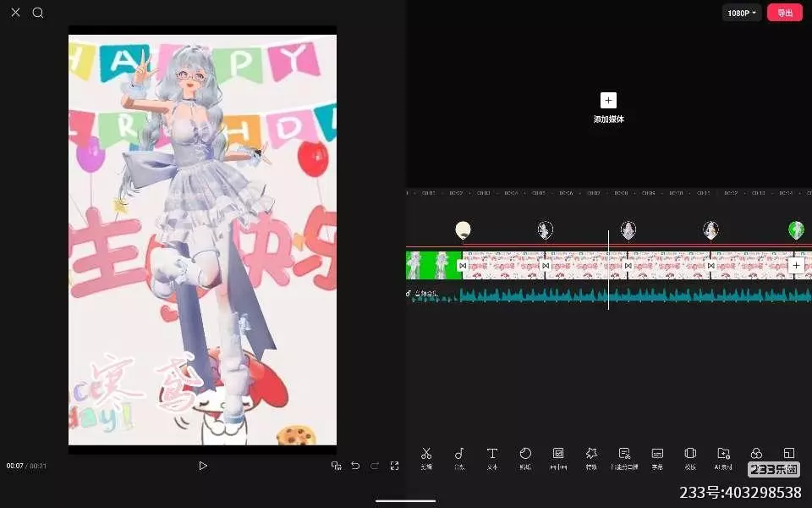Image resolution: width=812 pixels, height=508 pixels.
Task: Select the teal audio waveform track
Action: [x=634, y=295]
